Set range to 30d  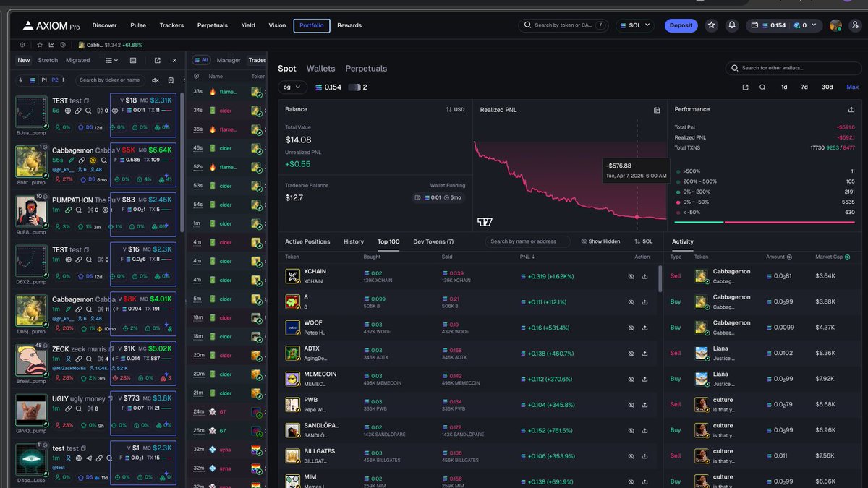pyautogui.click(x=827, y=87)
